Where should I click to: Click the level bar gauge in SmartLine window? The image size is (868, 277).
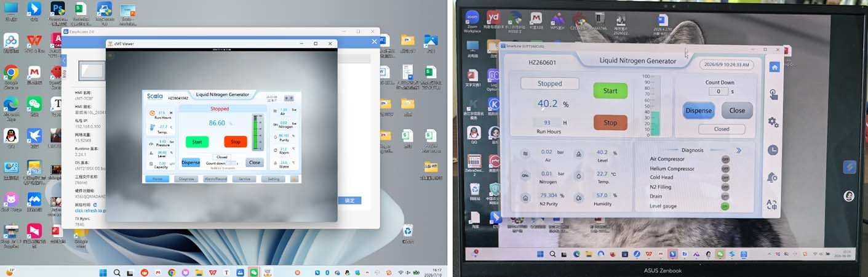point(655,106)
